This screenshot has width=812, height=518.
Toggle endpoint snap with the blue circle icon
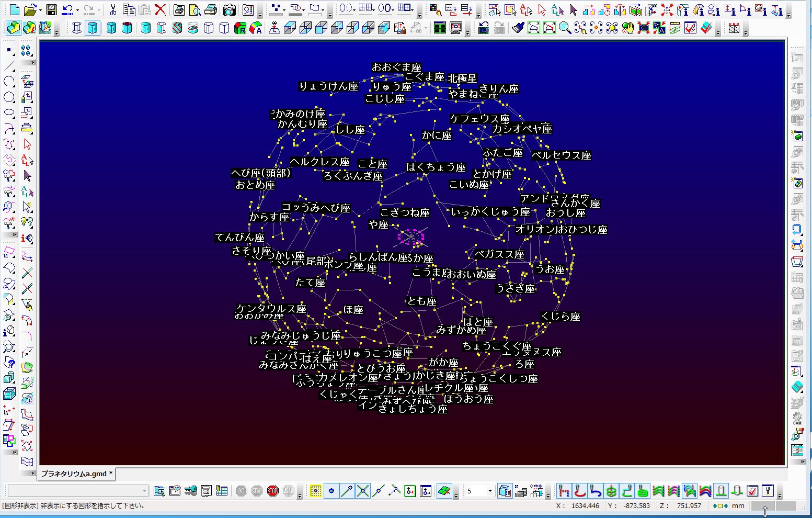(x=331, y=491)
